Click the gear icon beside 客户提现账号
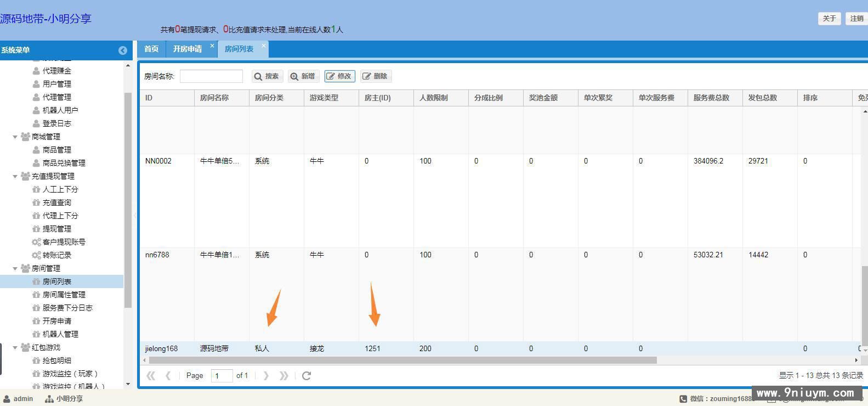This screenshot has height=406, width=868. coord(36,242)
